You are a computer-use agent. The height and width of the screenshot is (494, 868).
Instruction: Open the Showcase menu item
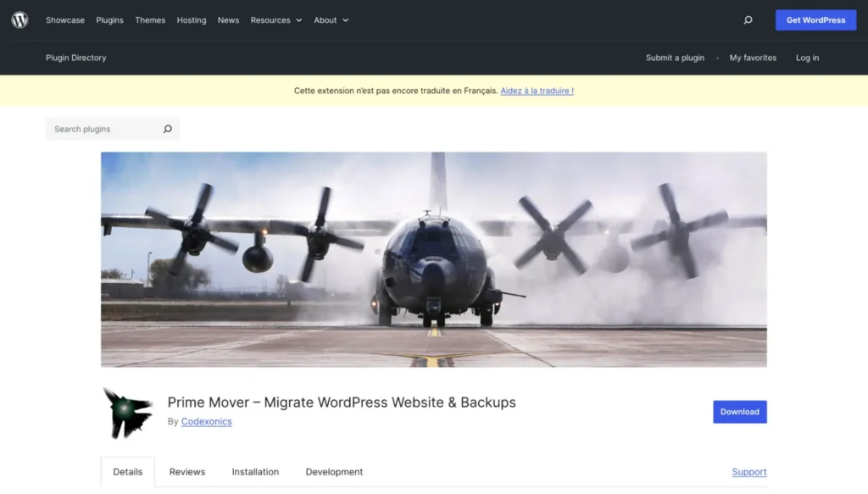[65, 20]
